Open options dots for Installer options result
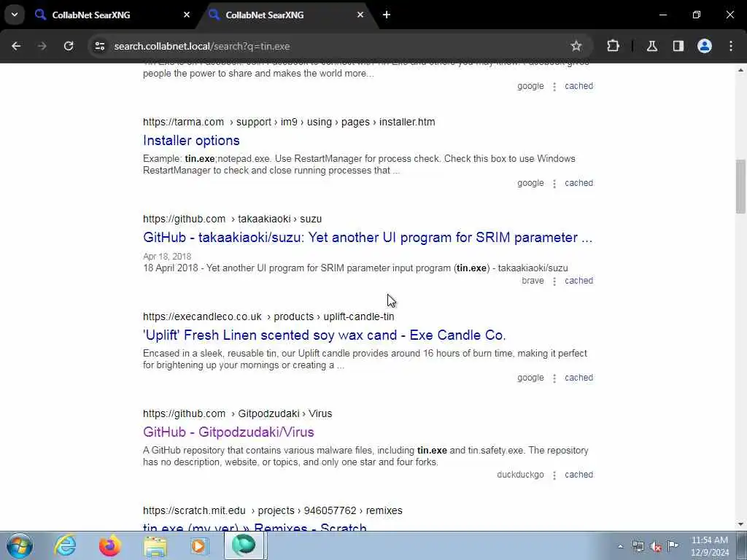Viewport: 747px width, 560px height. tap(554, 184)
